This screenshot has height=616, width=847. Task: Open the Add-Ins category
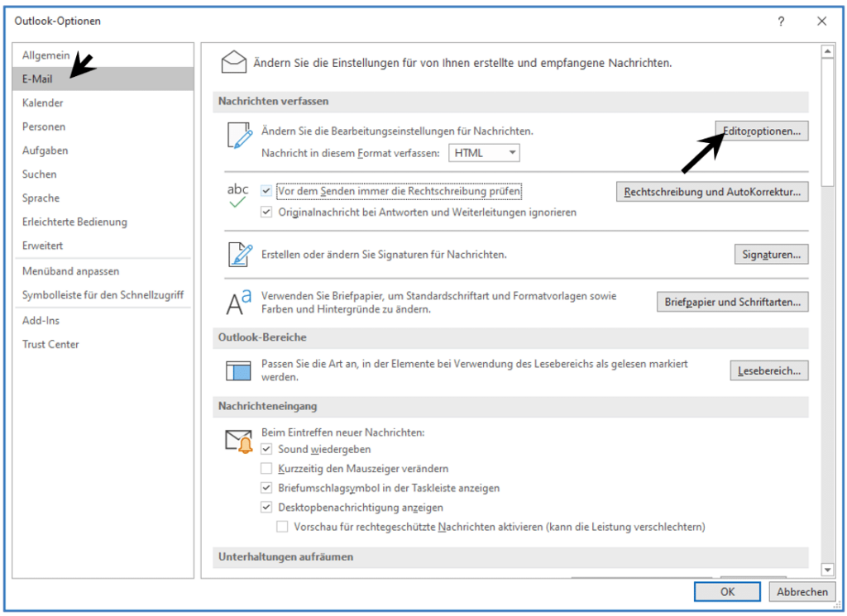coord(41,320)
